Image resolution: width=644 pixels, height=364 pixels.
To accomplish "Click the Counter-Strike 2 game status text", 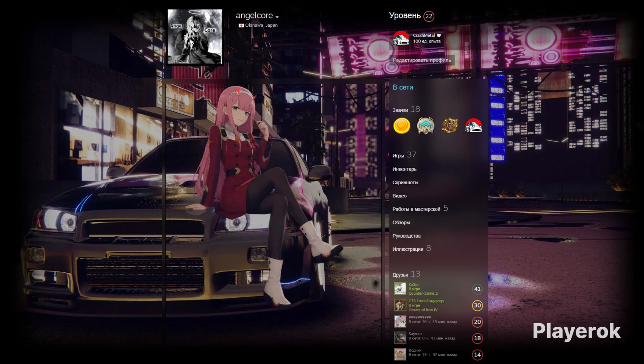I will pos(423,293).
